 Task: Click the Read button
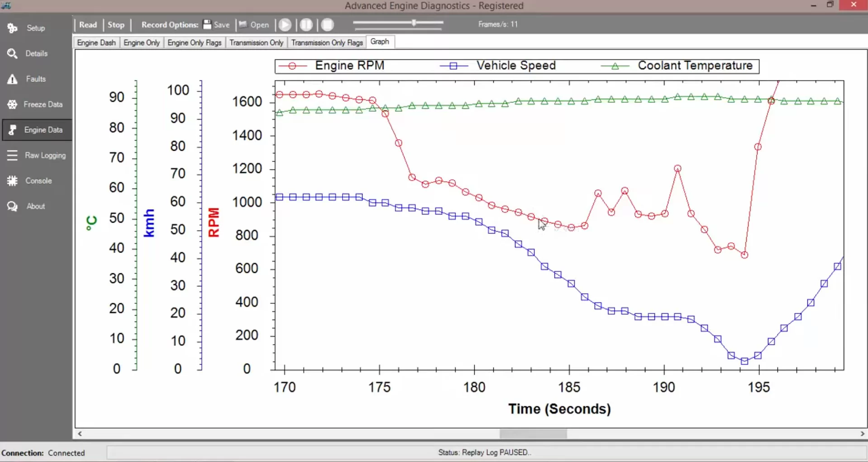pos(88,24)
